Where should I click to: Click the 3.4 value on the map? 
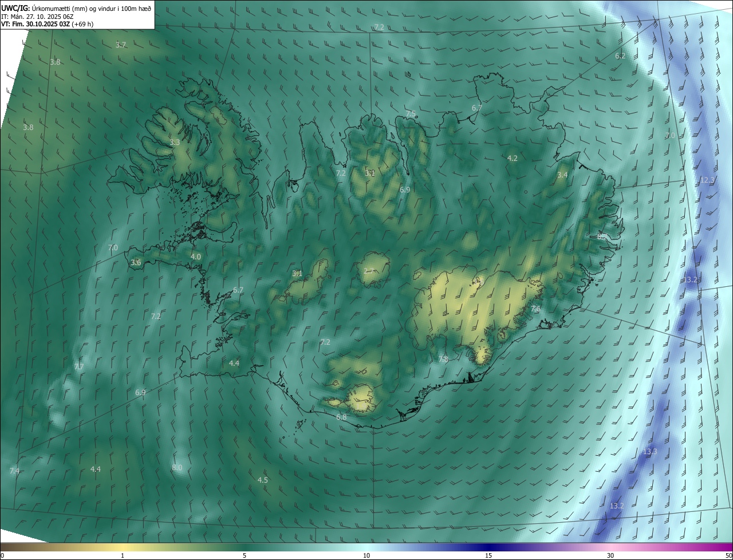point(562,175)
